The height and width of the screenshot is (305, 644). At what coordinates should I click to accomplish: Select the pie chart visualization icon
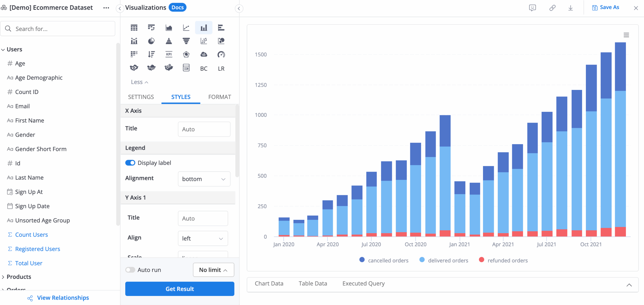151,41
